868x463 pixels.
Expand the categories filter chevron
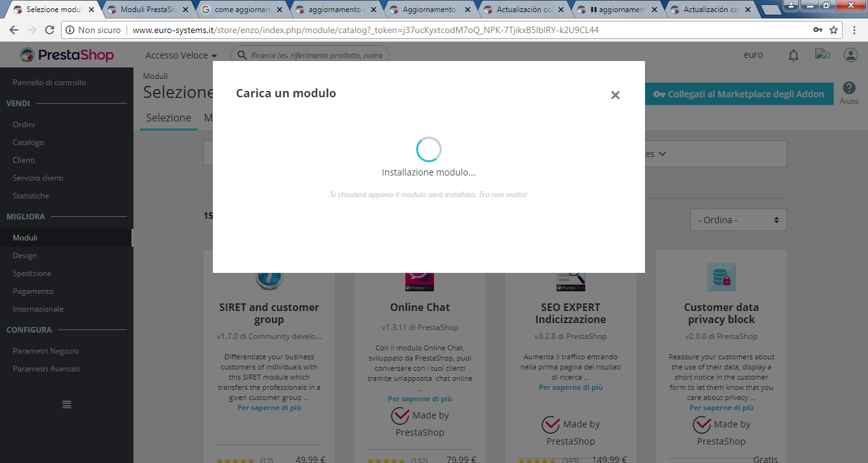662,154
